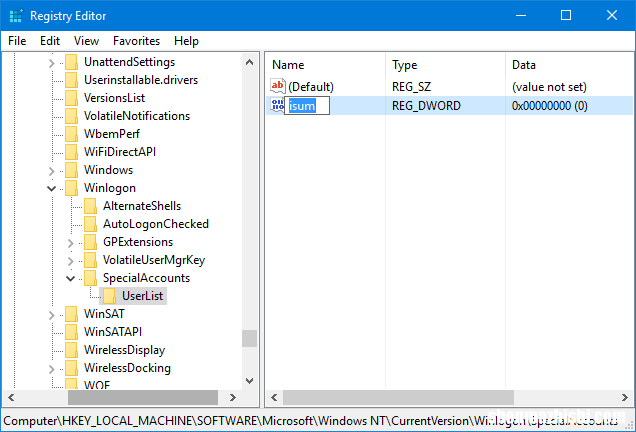The width and height of the screenshot is (636, 432).
Task: Open the Edit menu
Action: tap(50, 41)
